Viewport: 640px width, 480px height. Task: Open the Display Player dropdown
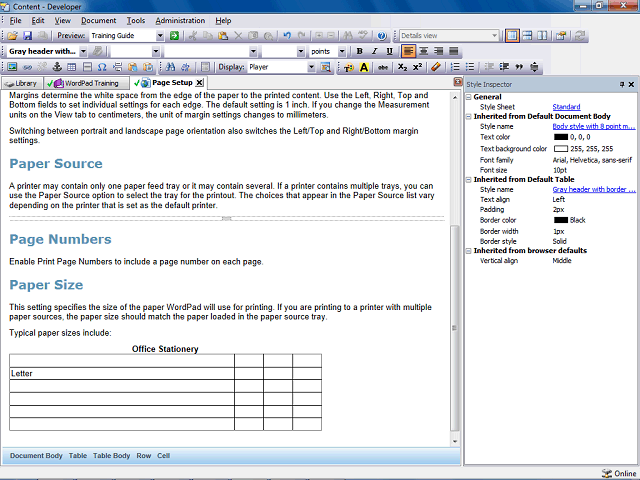point(311,67)
